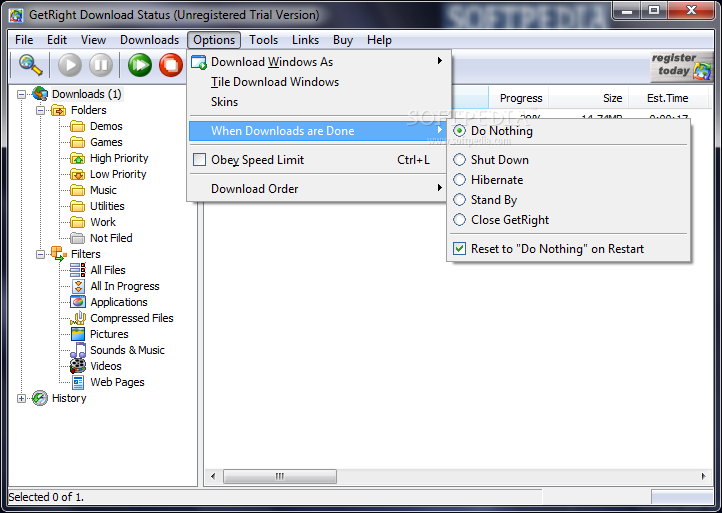Viewport: 722px width, 513px height.
Task: Open the File menu
Action: [24, 40]
